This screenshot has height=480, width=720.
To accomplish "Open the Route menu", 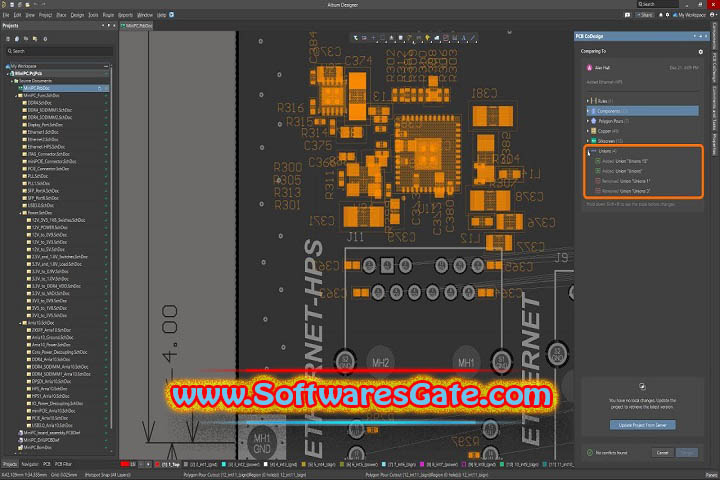I will 108,15.
